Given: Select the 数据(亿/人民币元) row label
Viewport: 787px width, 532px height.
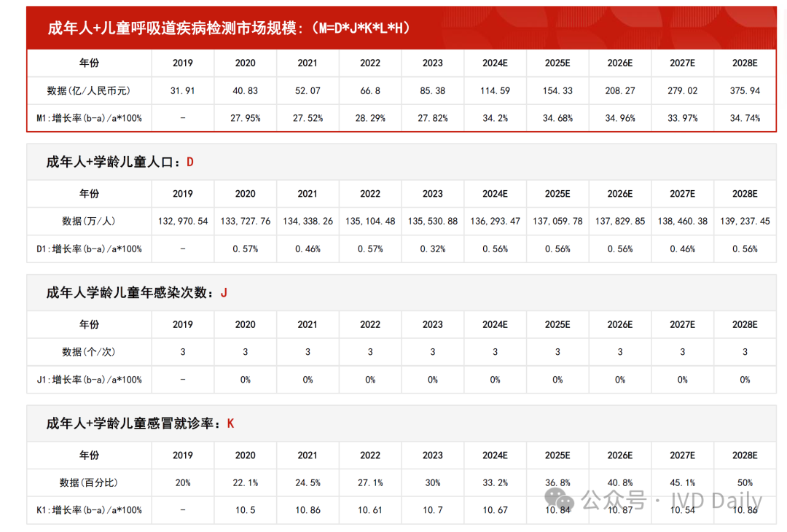Looking at the screenshot, I should tap(89, 91).
